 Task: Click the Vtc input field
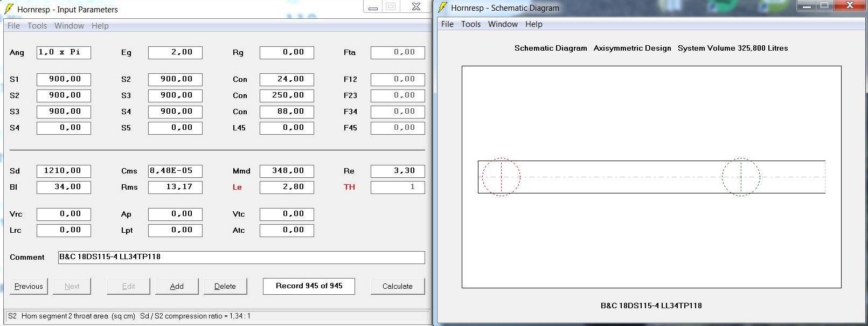coord(287,214)
